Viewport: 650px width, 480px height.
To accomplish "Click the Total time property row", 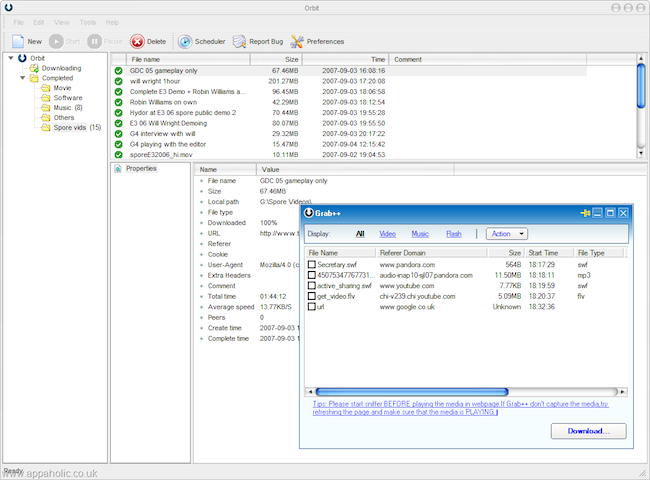I will point(248,297).
